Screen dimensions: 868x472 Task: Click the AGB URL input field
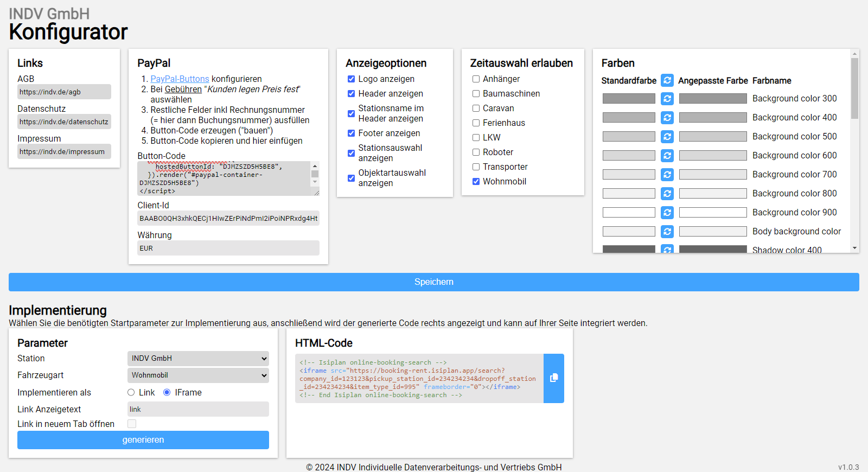pyautogui.click(x=64, y=92)
